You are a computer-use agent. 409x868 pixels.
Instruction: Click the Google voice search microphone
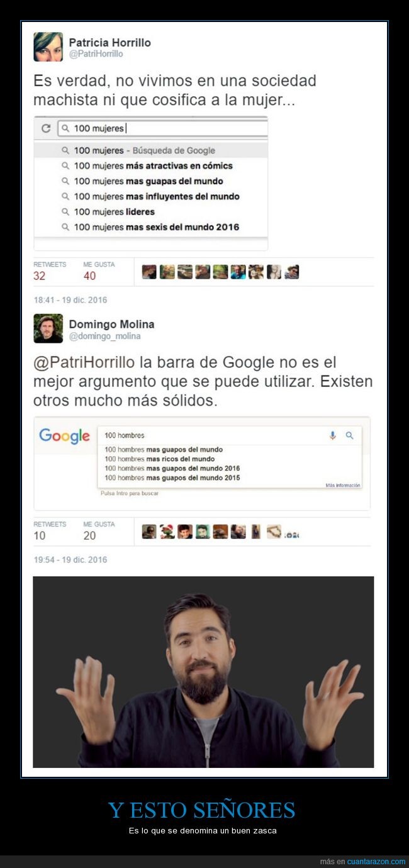332,435
